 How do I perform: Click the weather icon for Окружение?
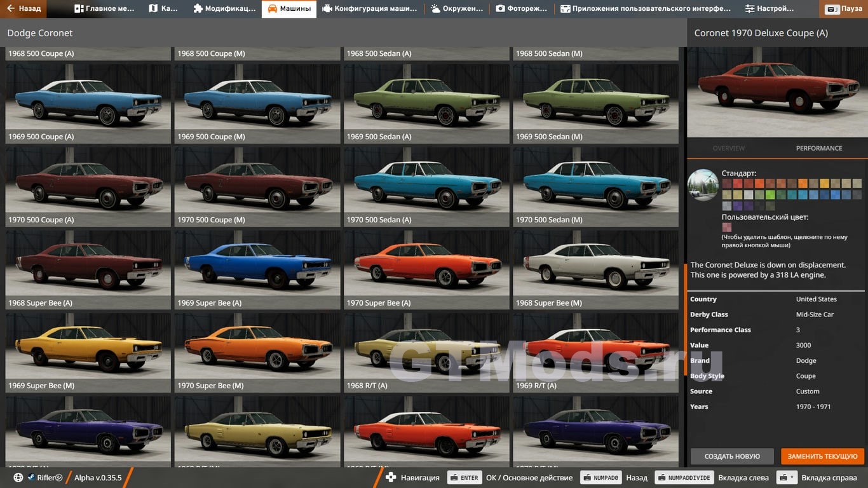(x=435, y=9)
